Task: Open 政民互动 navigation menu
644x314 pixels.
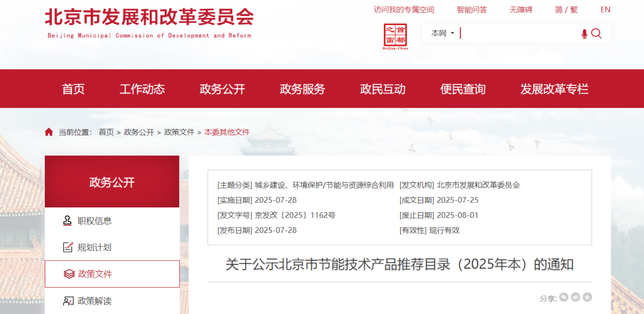Action: point(383,89)
